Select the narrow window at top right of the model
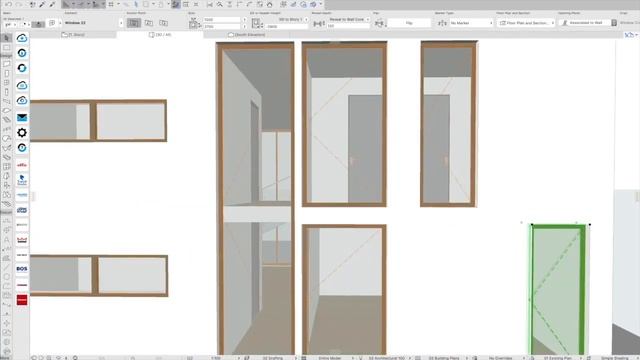640x360 pixels. click(449, 124)
